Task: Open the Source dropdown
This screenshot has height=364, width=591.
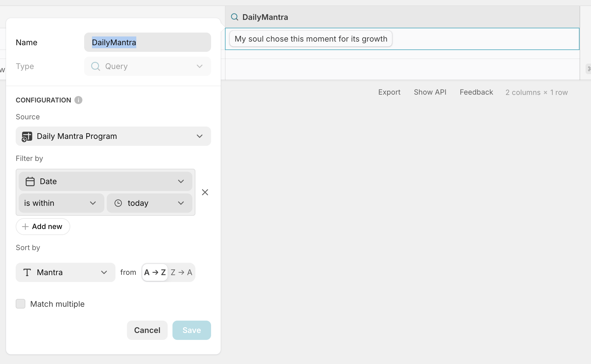Action: coord(113,136)
